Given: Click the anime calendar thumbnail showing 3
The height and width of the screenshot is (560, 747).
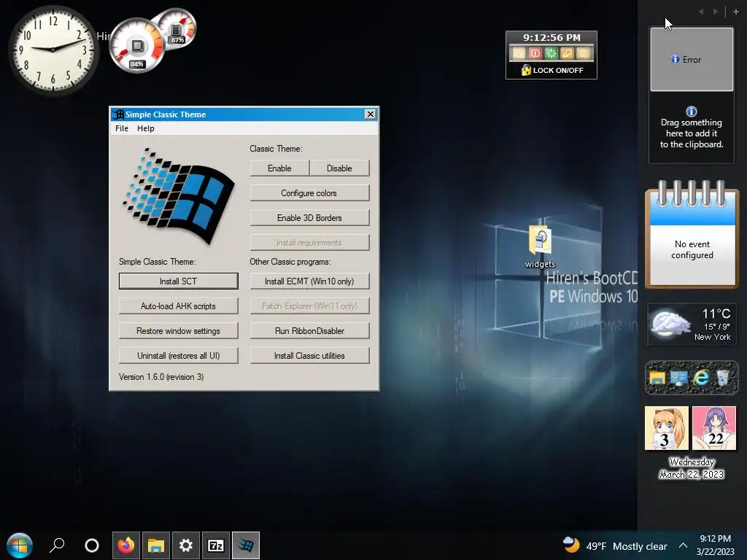Looking at the screenshot, I should (667, 428).
